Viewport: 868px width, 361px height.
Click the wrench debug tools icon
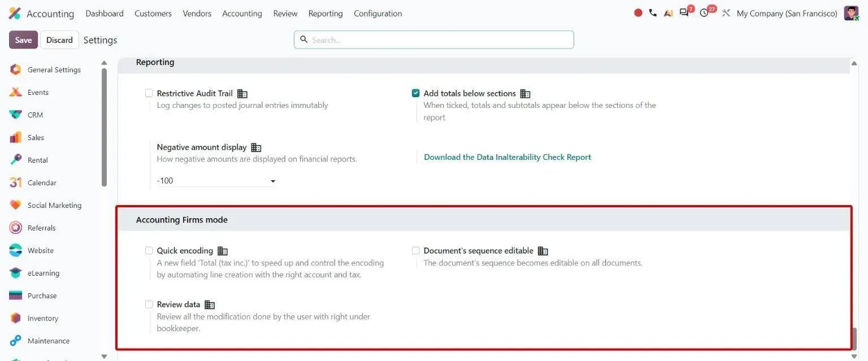pos(726,13)
